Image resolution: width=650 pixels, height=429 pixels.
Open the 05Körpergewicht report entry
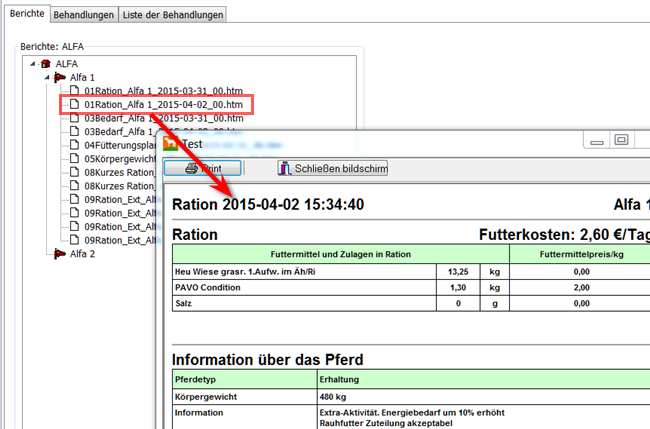[x=120, y=159]
